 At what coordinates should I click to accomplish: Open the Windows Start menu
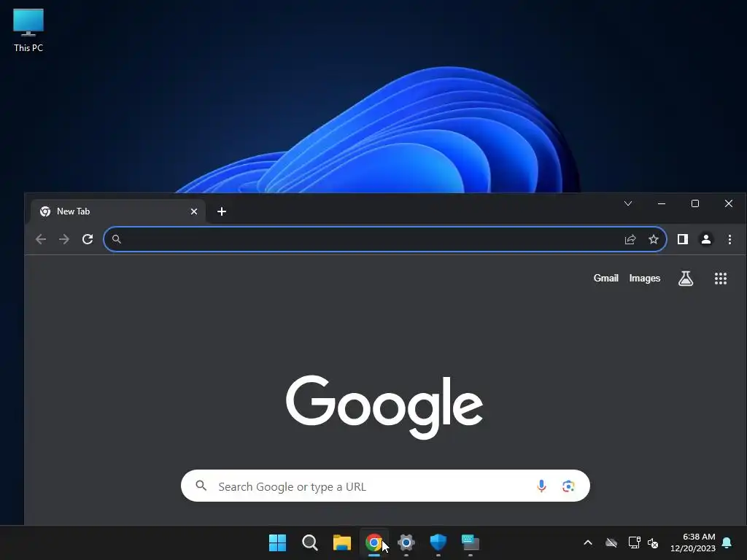pyautogui.click(x=277, y=542)
